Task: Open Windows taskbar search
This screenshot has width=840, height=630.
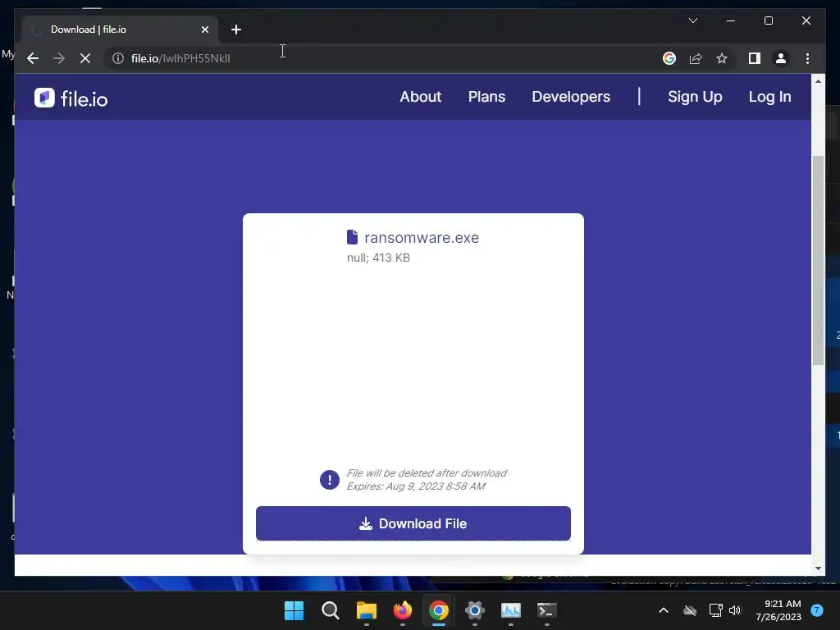Action: pos(330,610)
